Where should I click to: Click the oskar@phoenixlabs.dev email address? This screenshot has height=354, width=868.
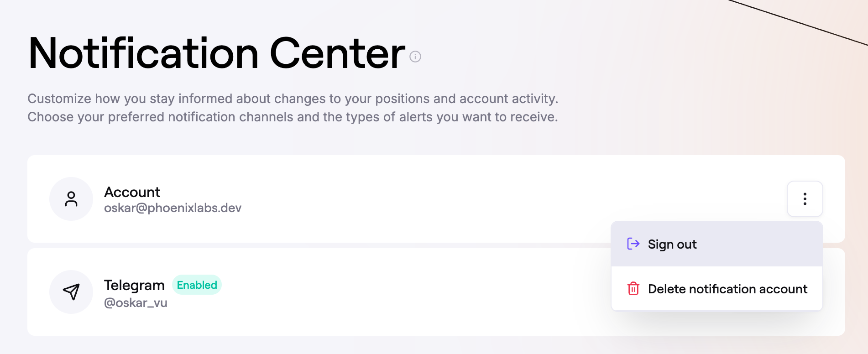pos(173,208)
